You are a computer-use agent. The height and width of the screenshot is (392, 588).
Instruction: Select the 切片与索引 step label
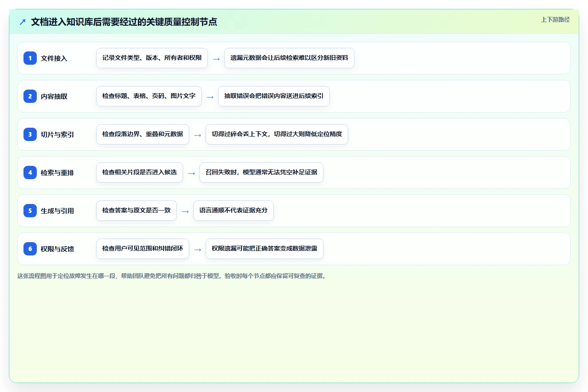click(x=57, y=135)
